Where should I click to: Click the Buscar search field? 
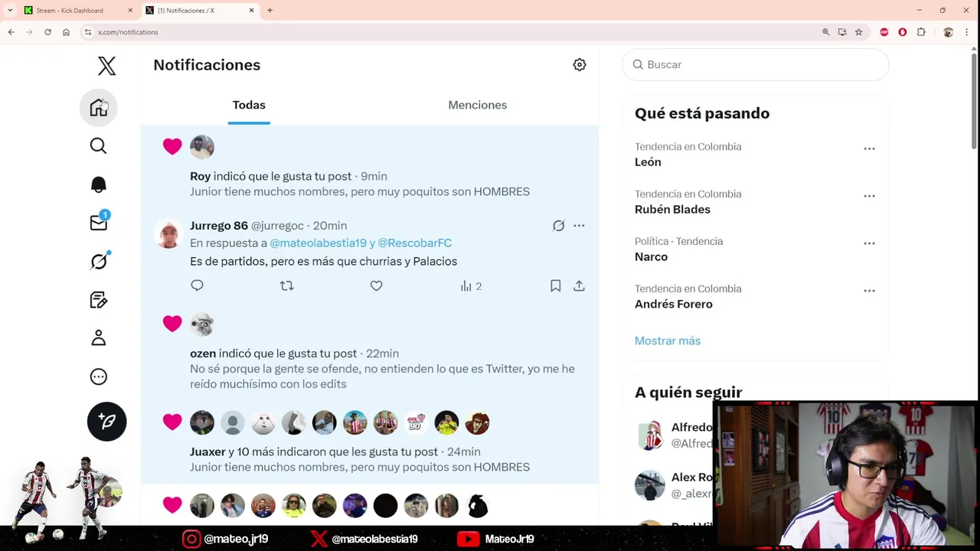[x=756, y=64]
